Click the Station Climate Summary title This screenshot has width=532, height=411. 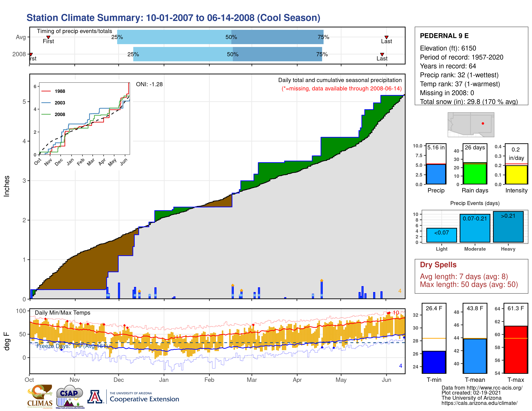(x=173, y=18)
